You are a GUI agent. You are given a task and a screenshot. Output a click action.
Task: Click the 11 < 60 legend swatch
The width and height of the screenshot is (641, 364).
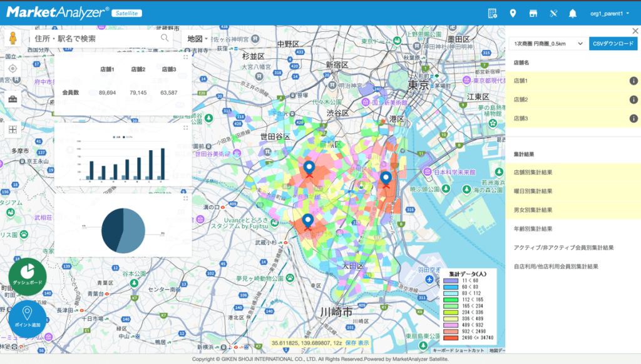point(451,281)
